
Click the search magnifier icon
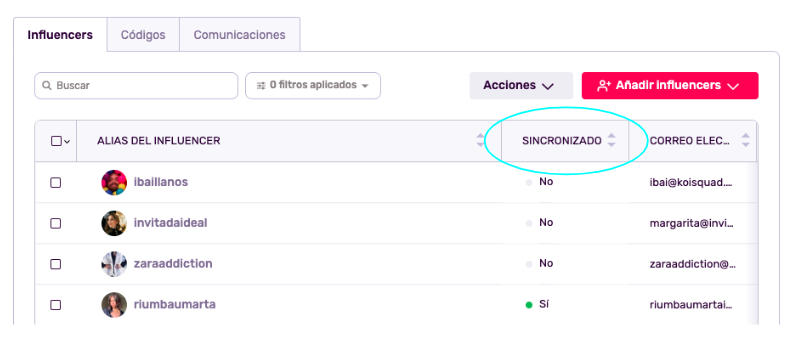tap(46, 86)
